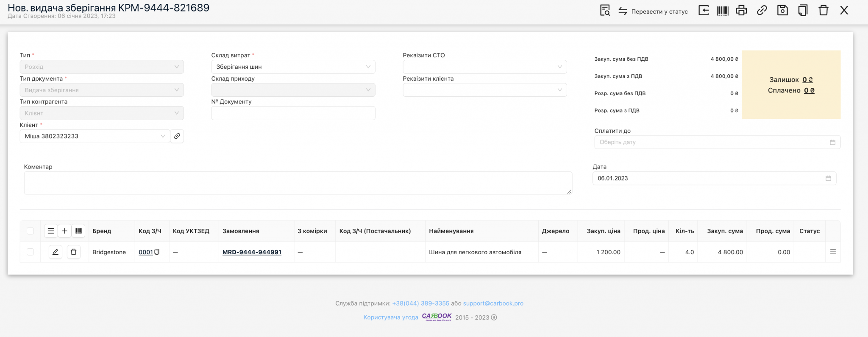Open the Склад витрат dropdown
The image size is (868, 337).
tap(293, 67)
